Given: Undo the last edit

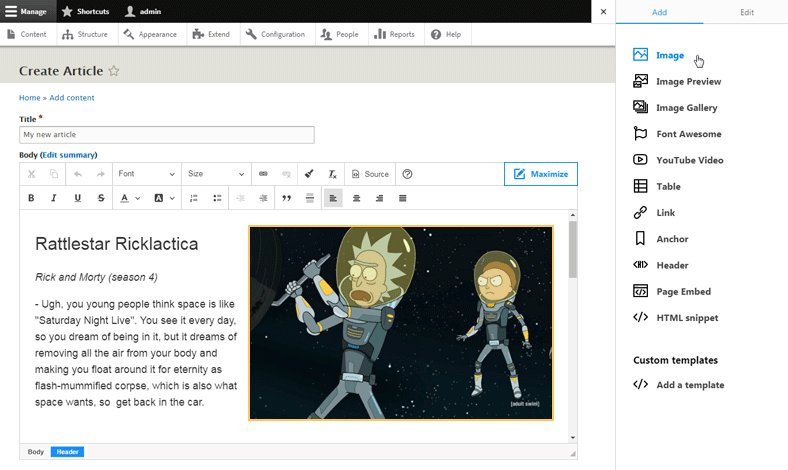Looking at the screenshot, I should point(77,174).
